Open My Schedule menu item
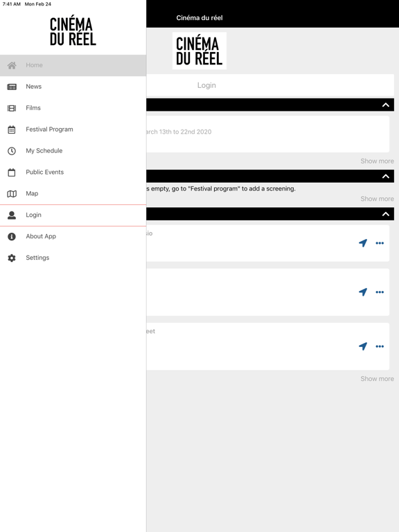 pos(73,151)
